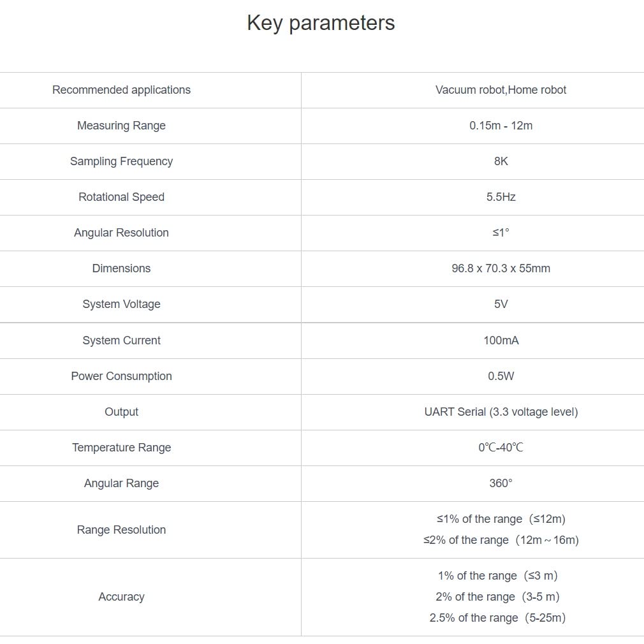This screenshot has width=644, height=644.
Task: Click the "2.5% of the range (5-25m)" accuracy line
Action: click(497, 618)
